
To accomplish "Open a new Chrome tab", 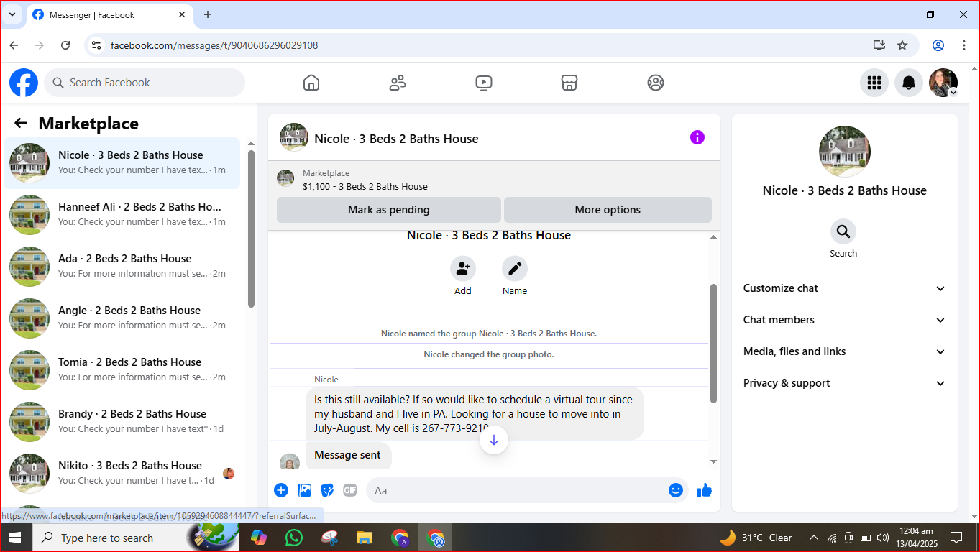I will (x=208, y=14).
